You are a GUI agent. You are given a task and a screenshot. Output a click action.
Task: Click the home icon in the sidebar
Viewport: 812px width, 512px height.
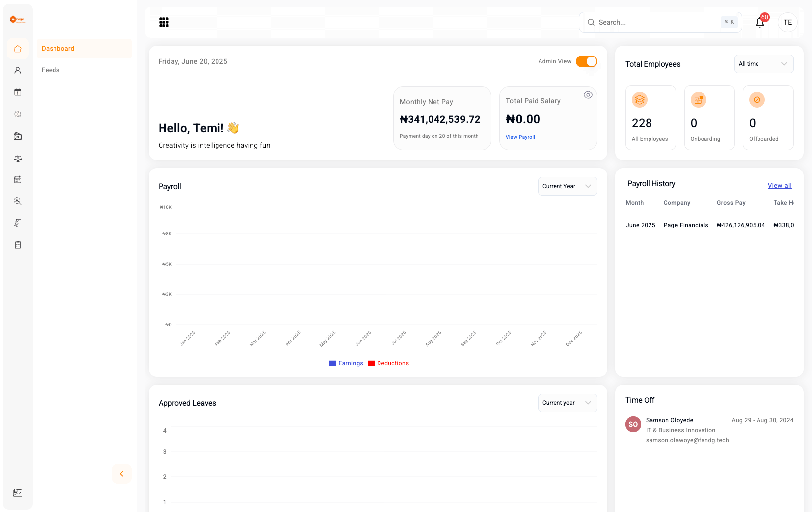coord(18,49)
